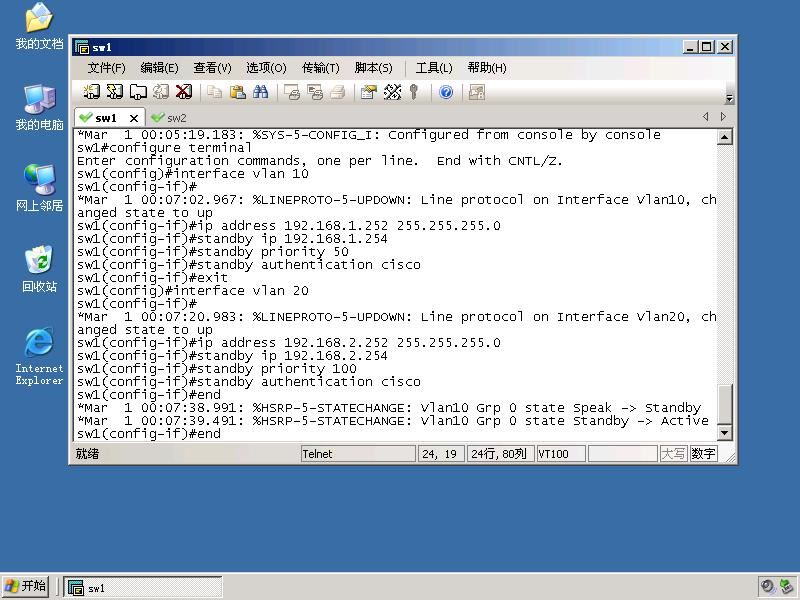Open Session Options properties icon

point(368,92)
